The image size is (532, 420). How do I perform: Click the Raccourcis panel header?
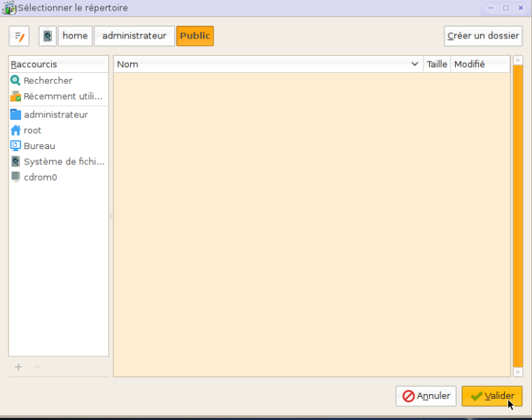coord(58,64)
